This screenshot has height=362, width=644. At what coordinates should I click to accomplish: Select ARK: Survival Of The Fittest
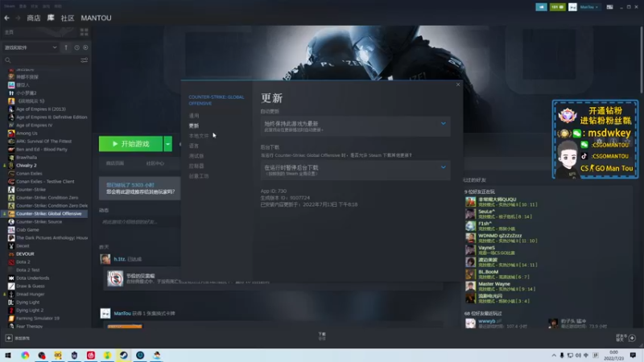43,142
